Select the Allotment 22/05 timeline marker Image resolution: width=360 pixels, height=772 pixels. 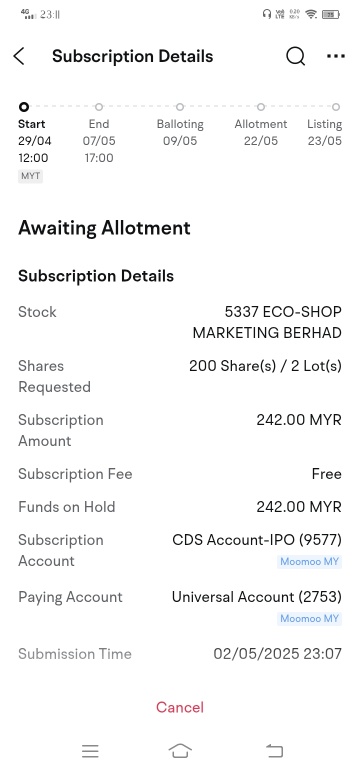pos(261,107)
